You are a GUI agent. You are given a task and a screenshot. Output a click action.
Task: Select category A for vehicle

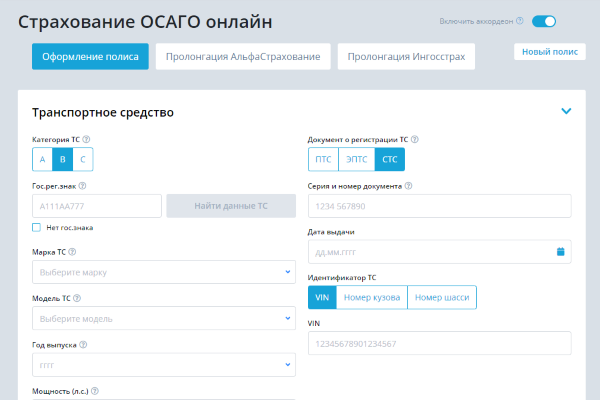coord(42,159)
